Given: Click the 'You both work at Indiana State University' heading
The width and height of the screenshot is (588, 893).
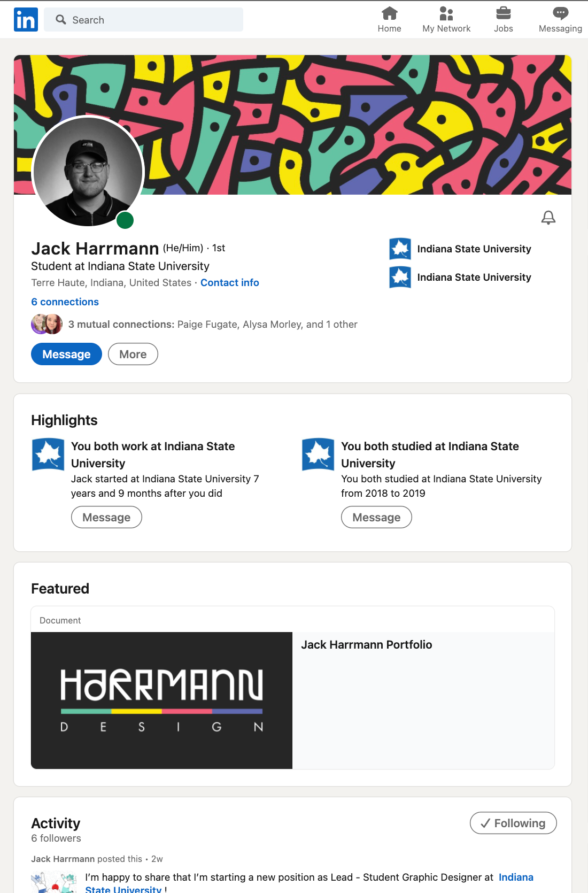Looking at the screenshot, I should (x=153, y=455).
